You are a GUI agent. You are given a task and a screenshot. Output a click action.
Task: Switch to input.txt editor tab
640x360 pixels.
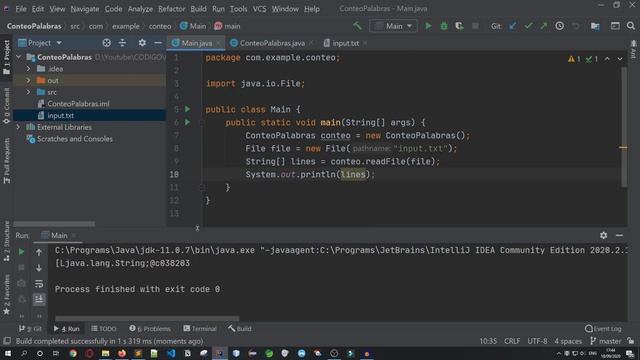(x=345, y=43)
